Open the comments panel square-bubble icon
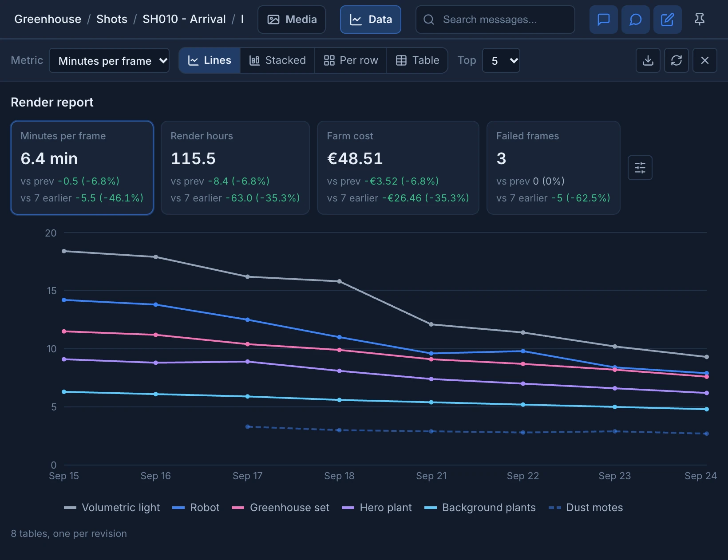The width and height of the screenshot is (728, 560). click(x=603, y=20)
